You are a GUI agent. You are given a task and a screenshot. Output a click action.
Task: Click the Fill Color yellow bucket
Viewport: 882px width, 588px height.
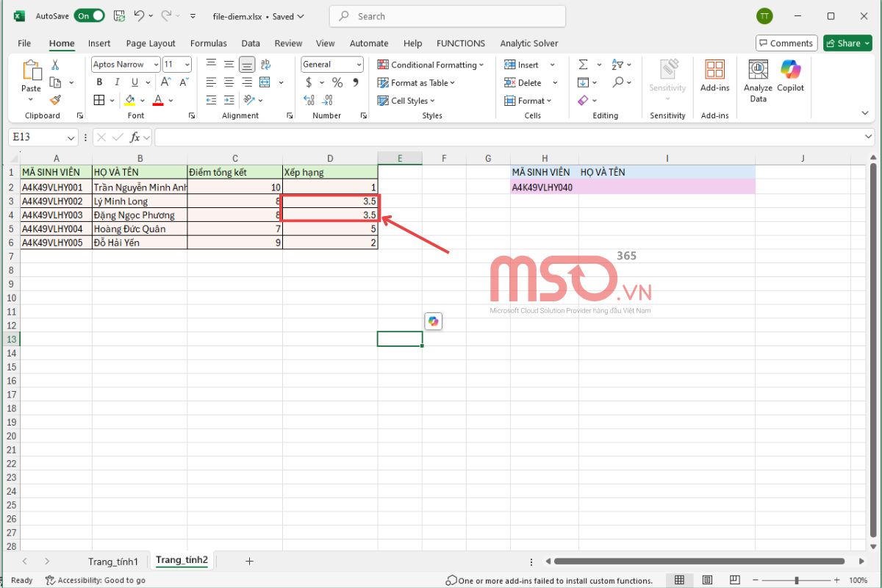[130, 100]
